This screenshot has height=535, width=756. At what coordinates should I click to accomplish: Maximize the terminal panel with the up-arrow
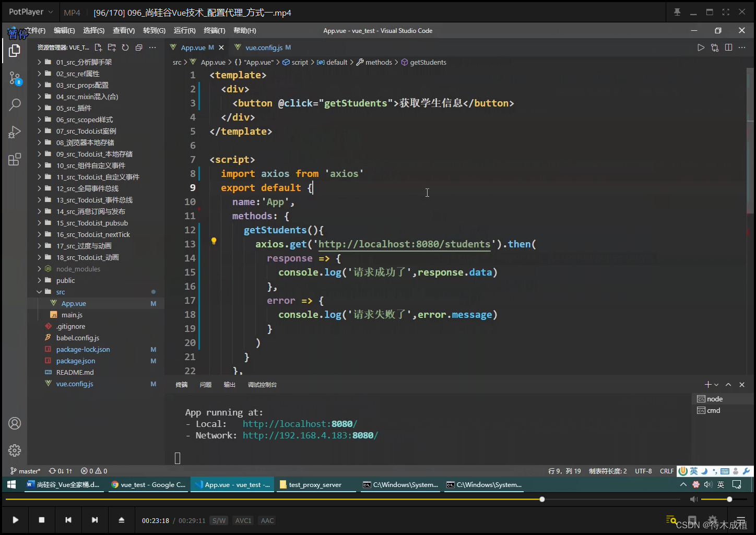728,385
